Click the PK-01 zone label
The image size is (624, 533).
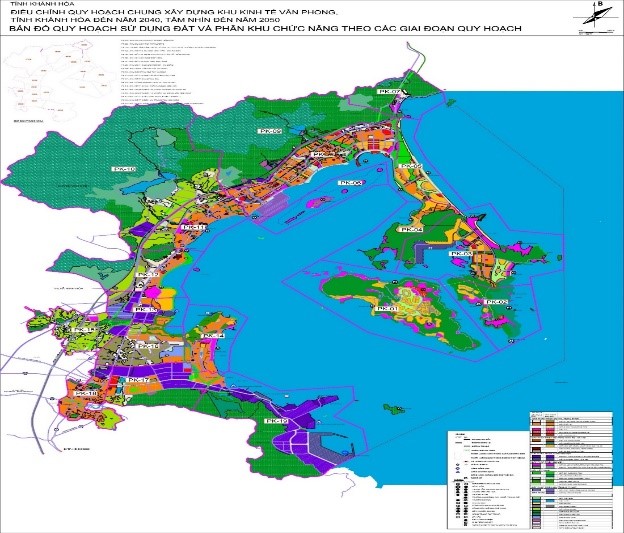pos(387,310)
